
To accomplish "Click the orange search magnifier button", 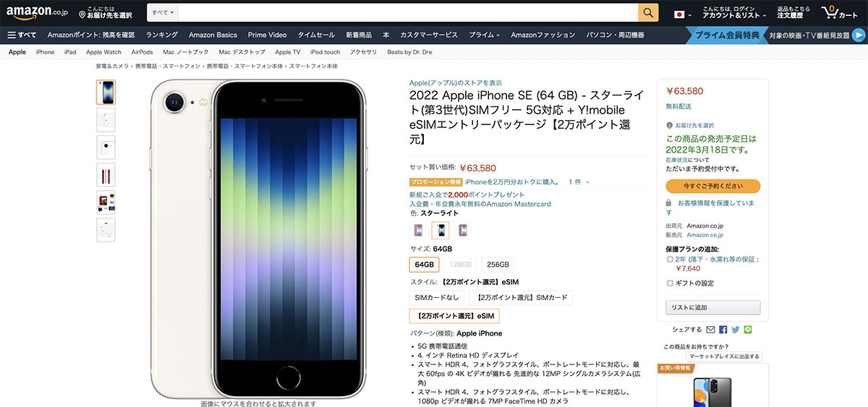I will click(x=648, y=12).
